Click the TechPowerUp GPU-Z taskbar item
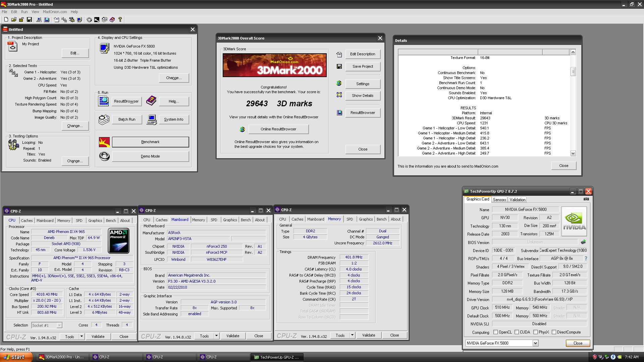644x362 pixels. (277, 357)
